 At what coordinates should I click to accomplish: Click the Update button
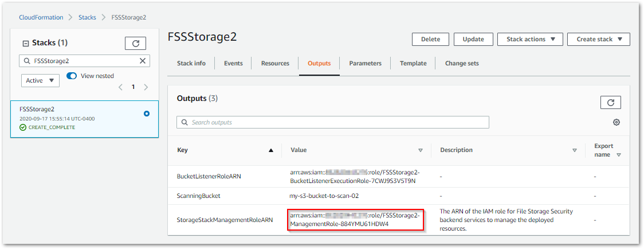(473, 40)
